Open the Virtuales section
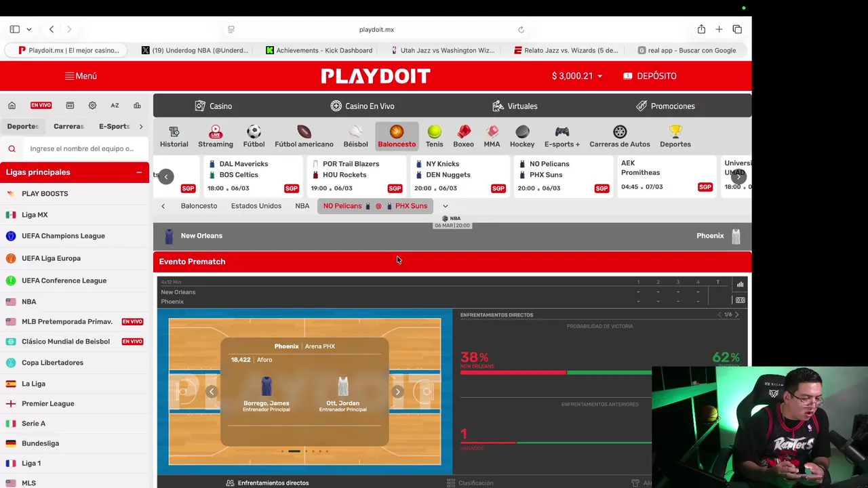Viewport: 868px width, 488px height. tap(515, 106)
